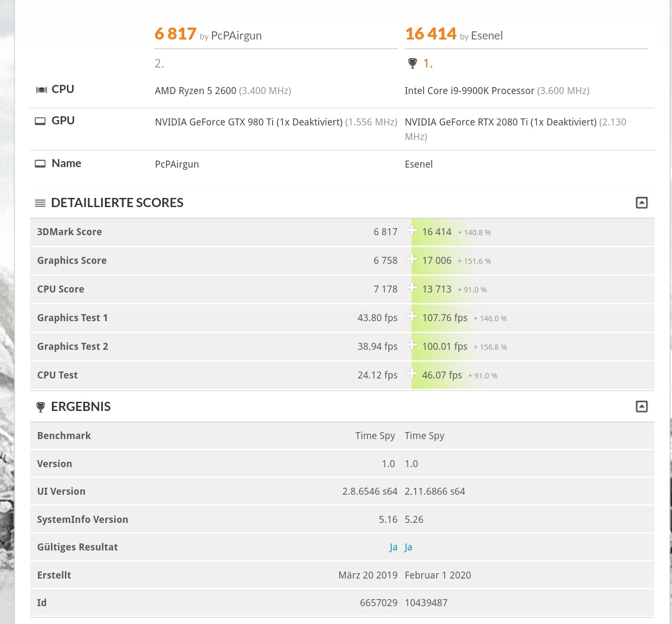The height and width of the screenshot is (624, 672).
Task: Click the 13 713 CPU score value
Action: pos(437,289)
